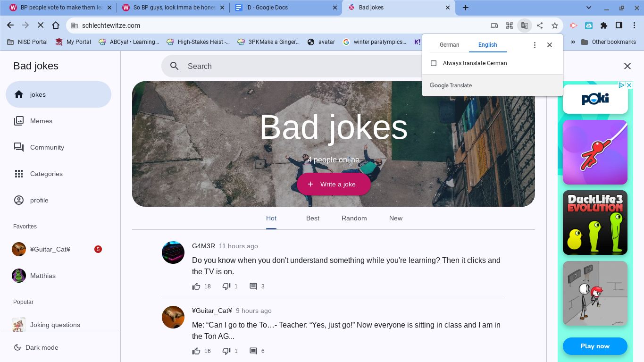Click the thumbs-up icon on G4M3R's joke

click(x=196, y=286)
